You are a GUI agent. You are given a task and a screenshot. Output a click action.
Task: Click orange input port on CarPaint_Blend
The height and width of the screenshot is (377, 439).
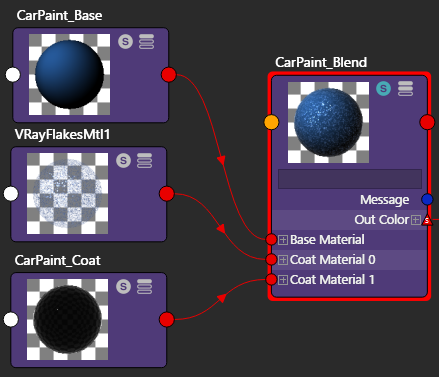click(x=271, y=122)
